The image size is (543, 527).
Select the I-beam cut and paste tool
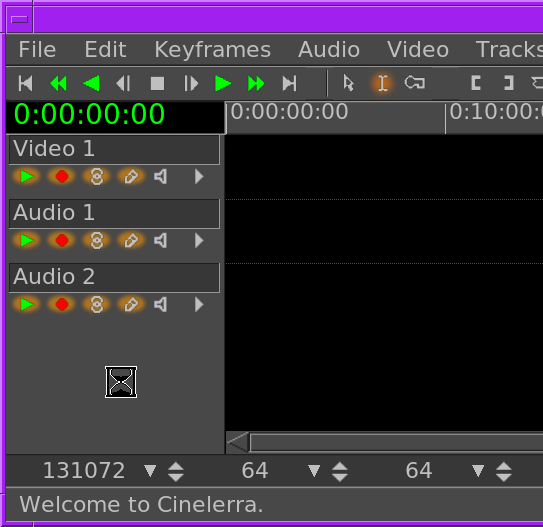point(382,83)
